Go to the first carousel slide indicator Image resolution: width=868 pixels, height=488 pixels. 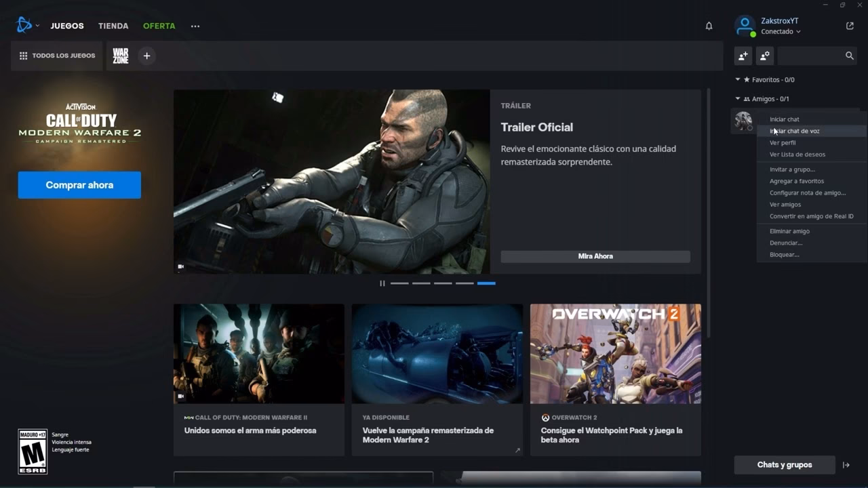pyautogui.click(x=399, y=283)
